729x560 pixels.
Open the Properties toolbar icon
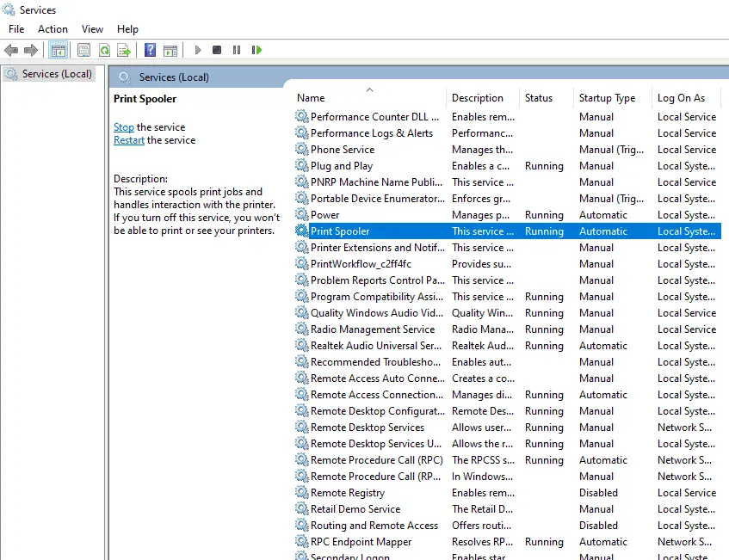click(x=83, y=50)
